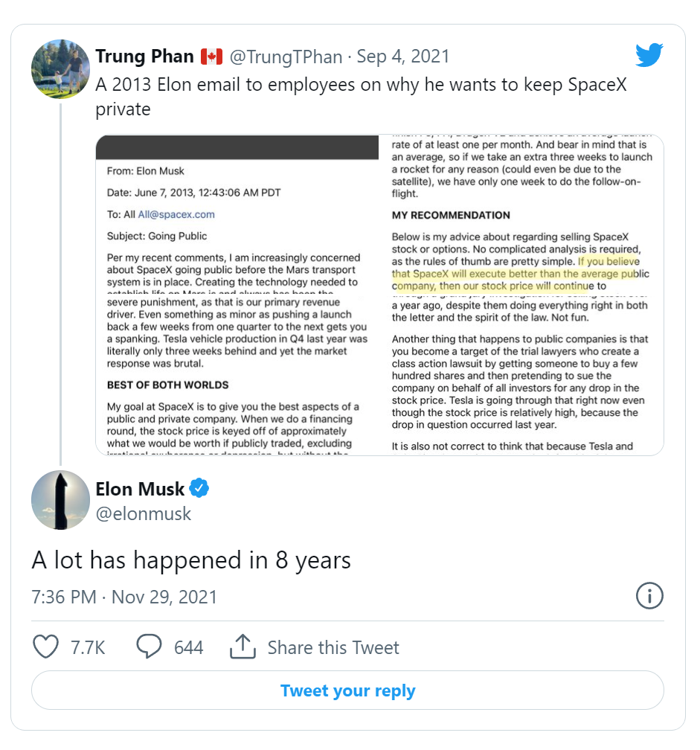Click the Twitter bird logo
This screenshot has width=700, height=750.
[x=649, y=56]
